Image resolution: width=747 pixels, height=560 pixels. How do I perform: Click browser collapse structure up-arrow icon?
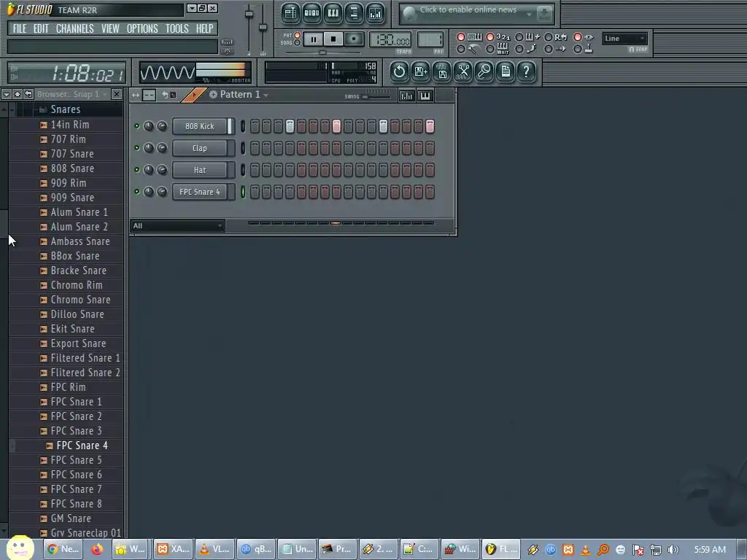(18, 94)
